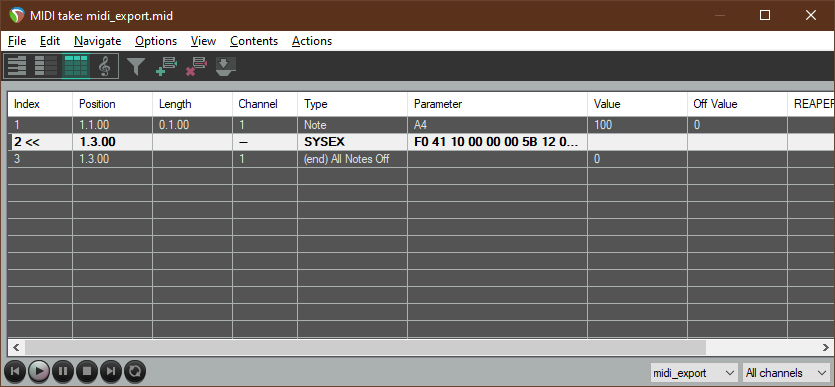
Task: Open the event filter funnel icon
Action: tap(136, 67)
